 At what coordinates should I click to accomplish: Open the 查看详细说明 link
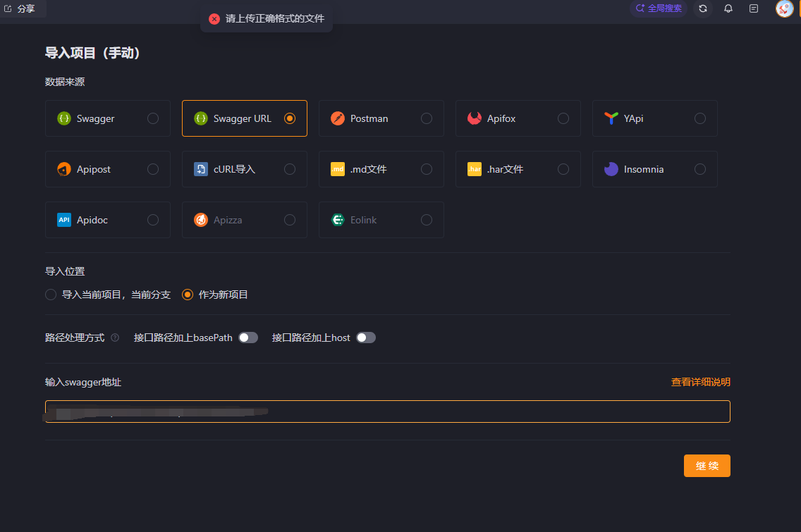(700, 382)
